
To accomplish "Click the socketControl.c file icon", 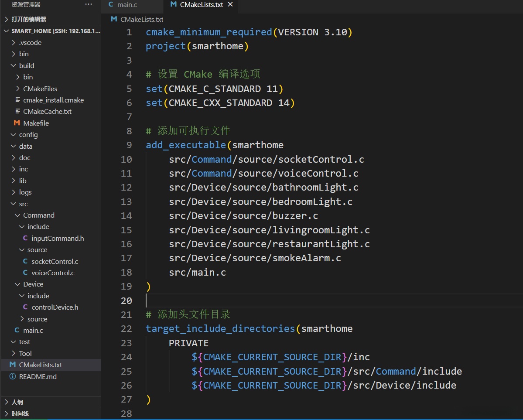I will point(25,261).
